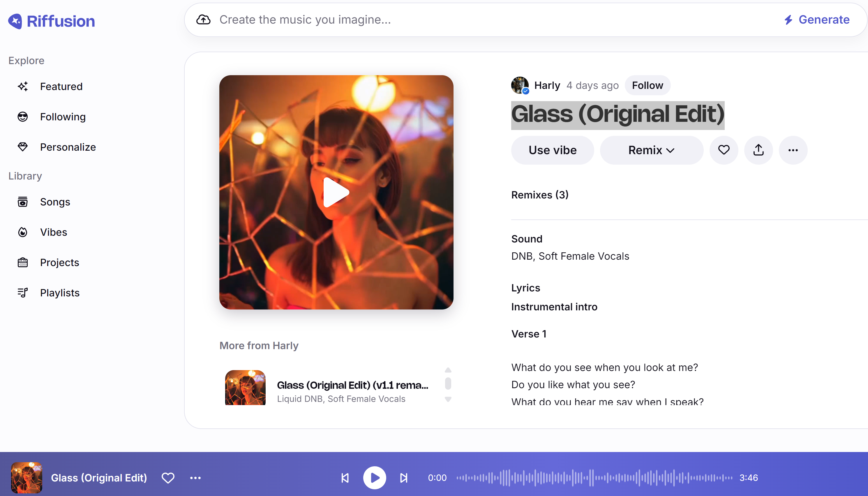Open the Remixes (3) section

click(540, 195)
